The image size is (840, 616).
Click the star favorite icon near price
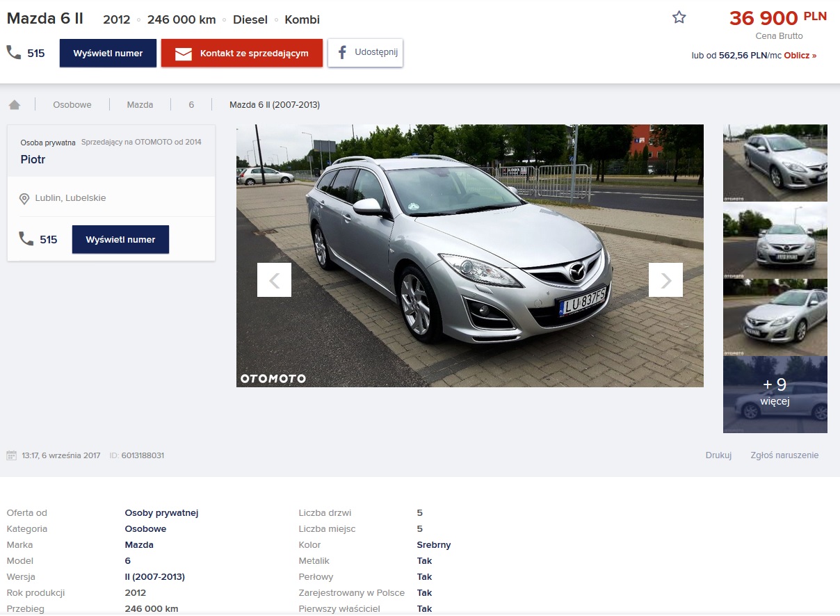[679, 18]
